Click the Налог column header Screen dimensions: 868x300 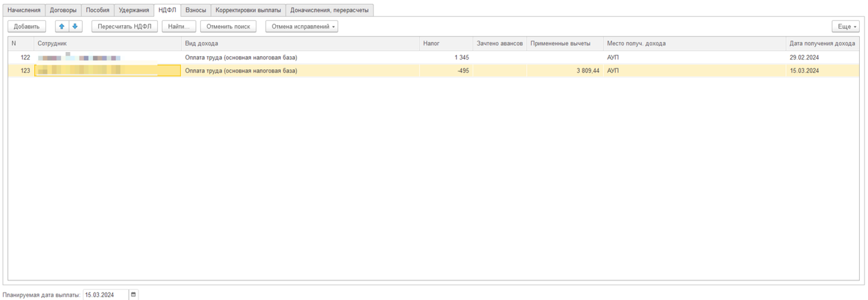point(446,43)
